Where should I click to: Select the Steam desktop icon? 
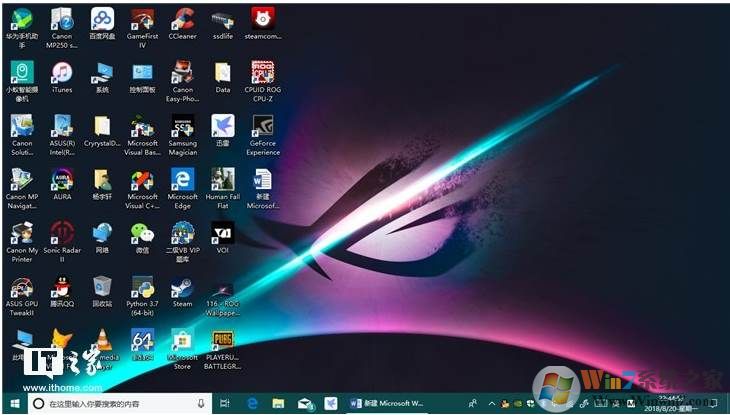coord(182,288)
